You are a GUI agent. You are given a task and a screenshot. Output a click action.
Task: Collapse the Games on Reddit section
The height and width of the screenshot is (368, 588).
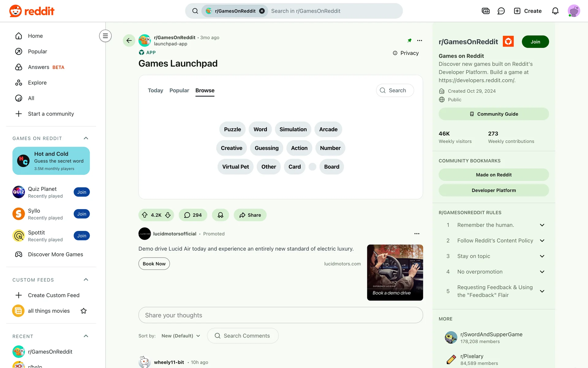click(86, 138)
